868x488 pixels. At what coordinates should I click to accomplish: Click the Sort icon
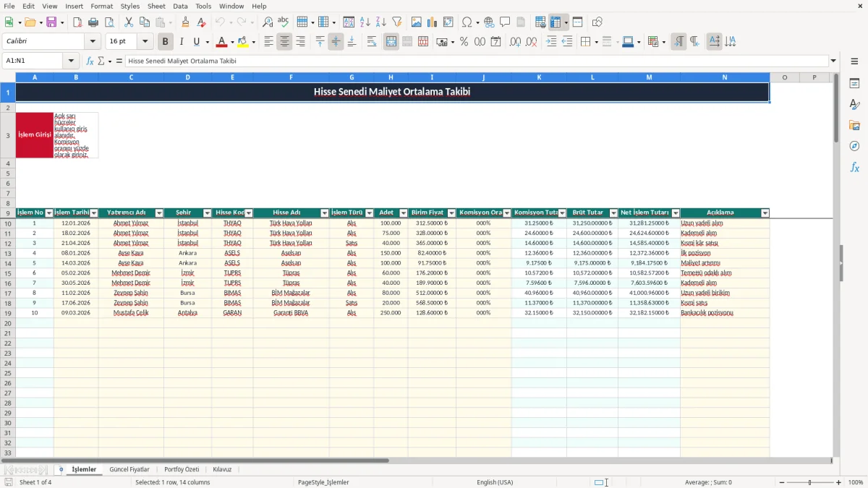tap(349, 22)
